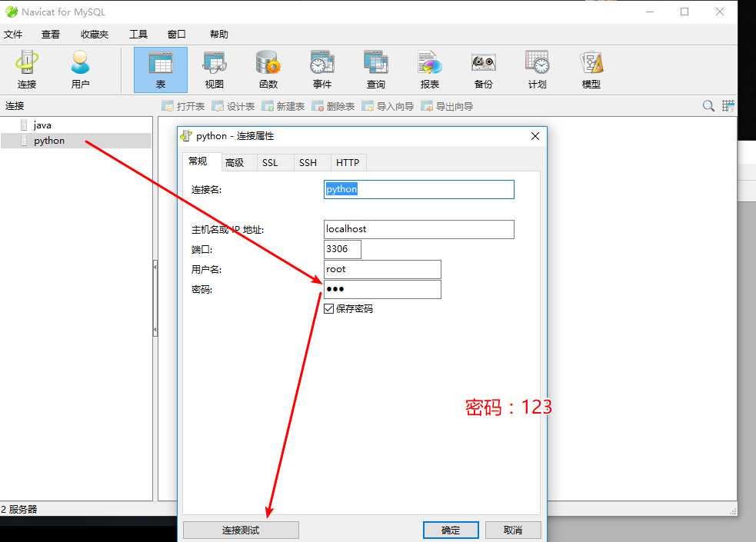The width and height of the screenshot is (756, 542).
Task: Click the username field containing root
Action: click(382, 269)
